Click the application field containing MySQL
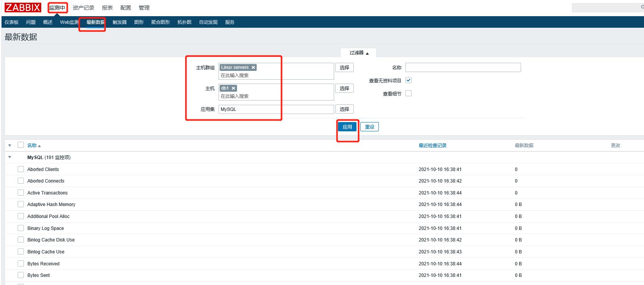 276,109
